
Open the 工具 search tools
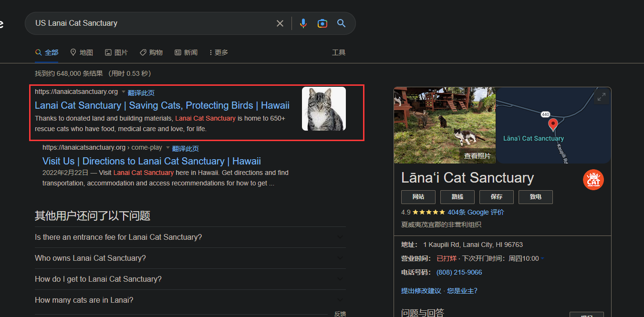[x=339, y=52]
